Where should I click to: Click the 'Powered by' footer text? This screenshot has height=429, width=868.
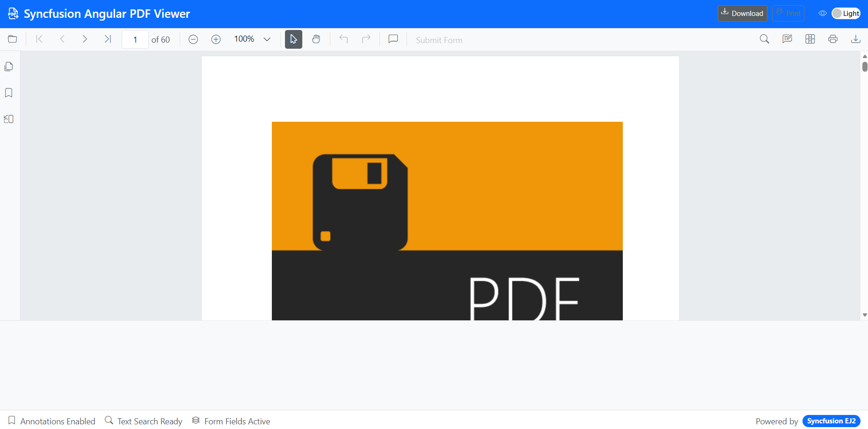point(777,422)
